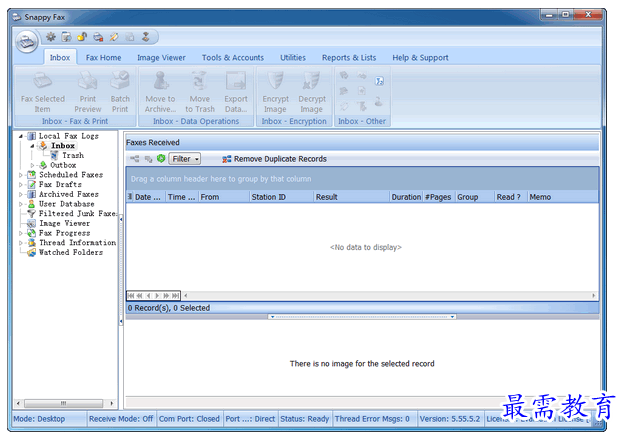The image size is (624, 438).
Task: Click the gear settings icon in quick toolbar
Action: pos(51,37)
